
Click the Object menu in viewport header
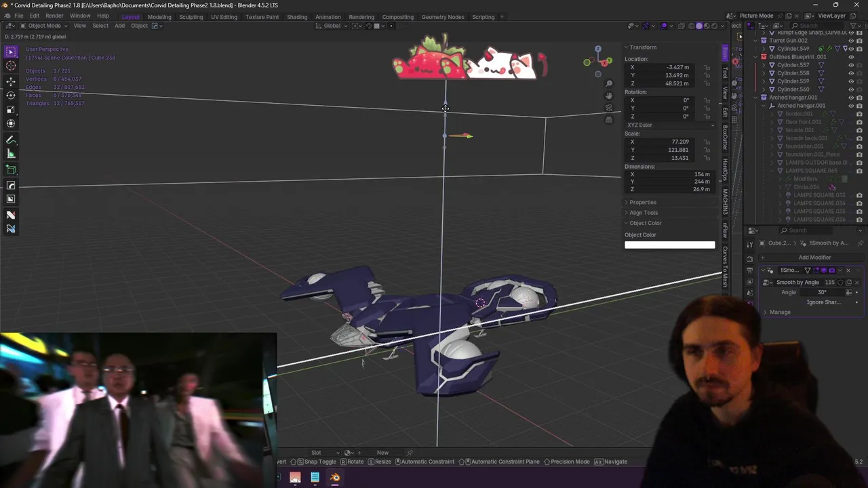pyautogui.click(x=139, y=26)
